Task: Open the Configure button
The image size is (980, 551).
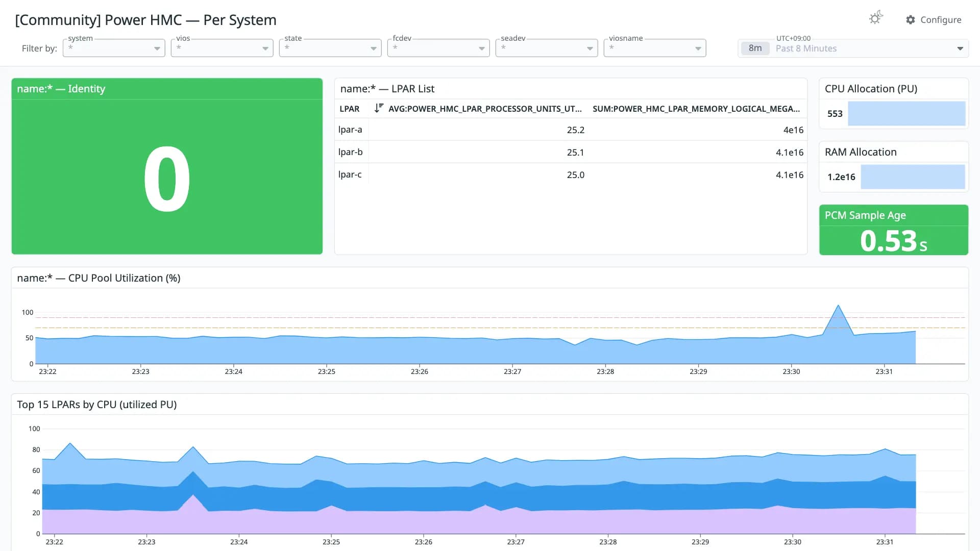Action: pyautogui.click(x=934, y=20)
